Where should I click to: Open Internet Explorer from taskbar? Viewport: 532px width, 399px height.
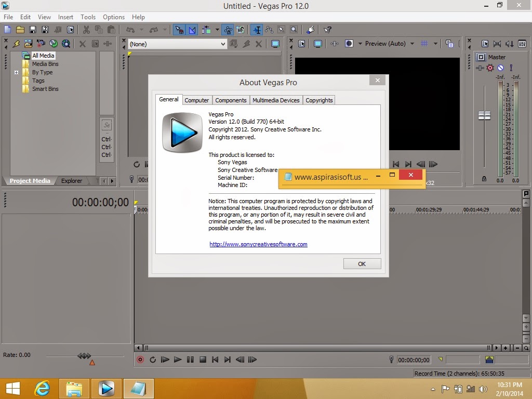42,388
